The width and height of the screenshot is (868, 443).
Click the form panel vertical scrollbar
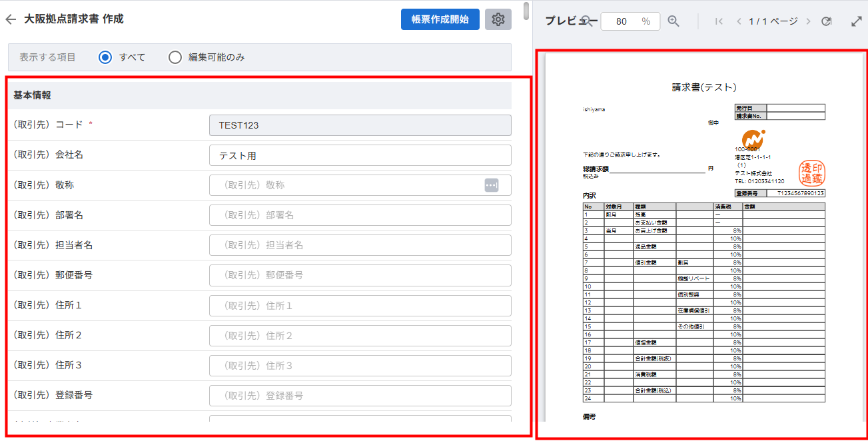coord(526,12)
